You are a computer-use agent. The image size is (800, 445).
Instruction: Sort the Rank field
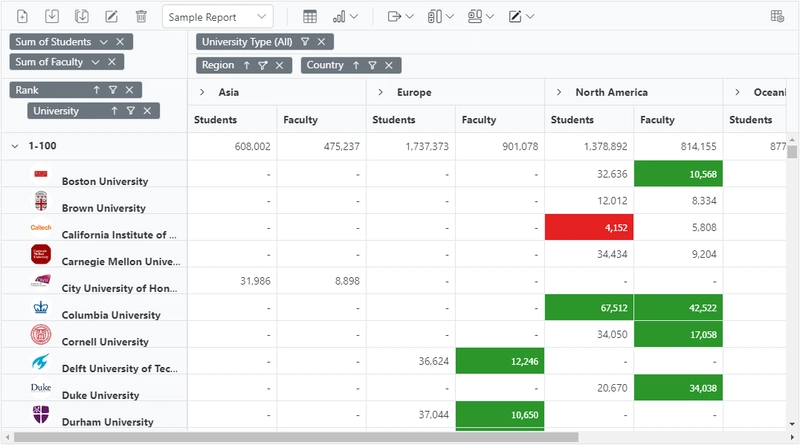coord(96,90)
